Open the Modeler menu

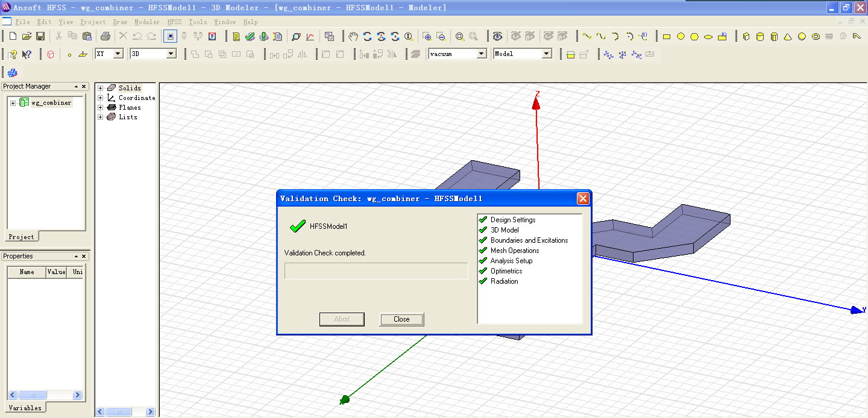(x=147, y=22)
